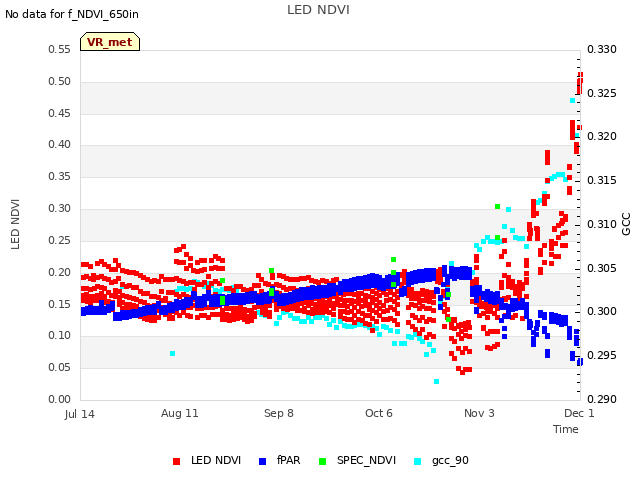
Task: Click the Dec 1 date tick label
Action: pos(579,413)
